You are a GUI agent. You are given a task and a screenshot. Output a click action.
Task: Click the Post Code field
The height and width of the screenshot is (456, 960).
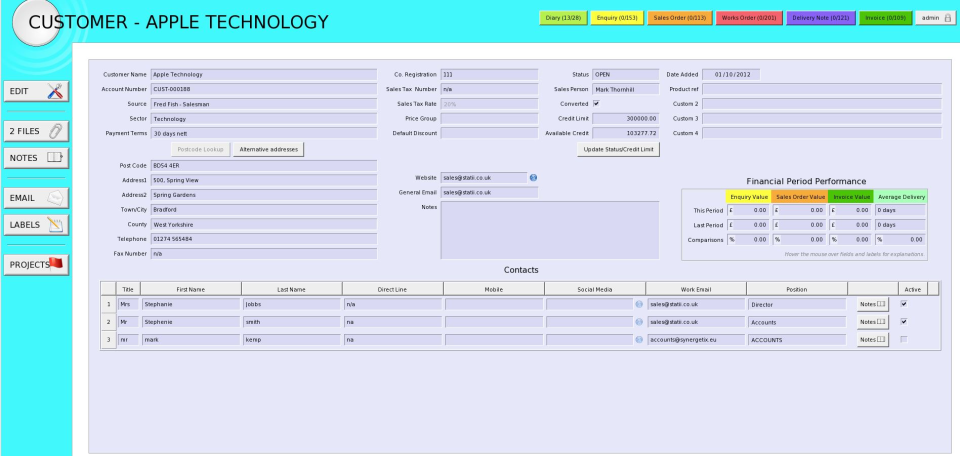[x=264, y=166]
